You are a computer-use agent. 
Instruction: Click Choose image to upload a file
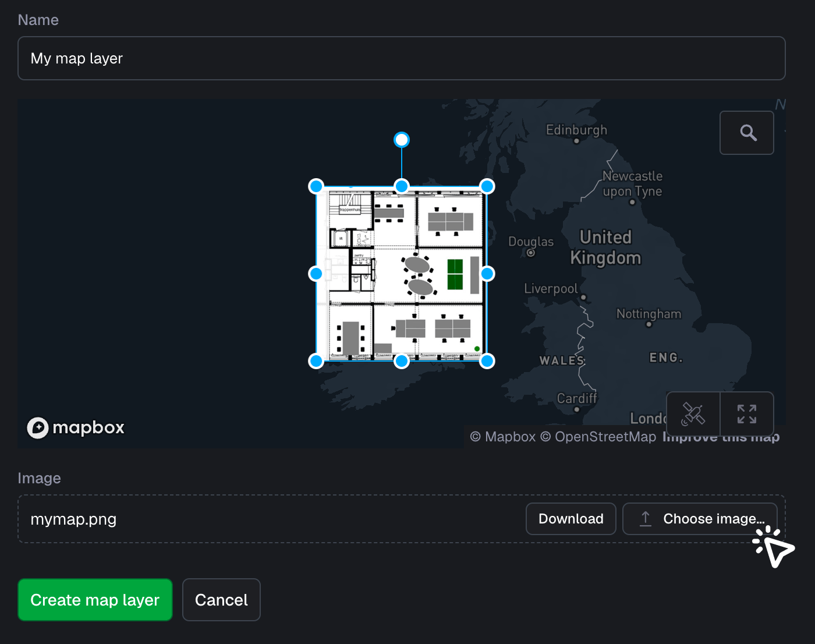coord(700,519)
